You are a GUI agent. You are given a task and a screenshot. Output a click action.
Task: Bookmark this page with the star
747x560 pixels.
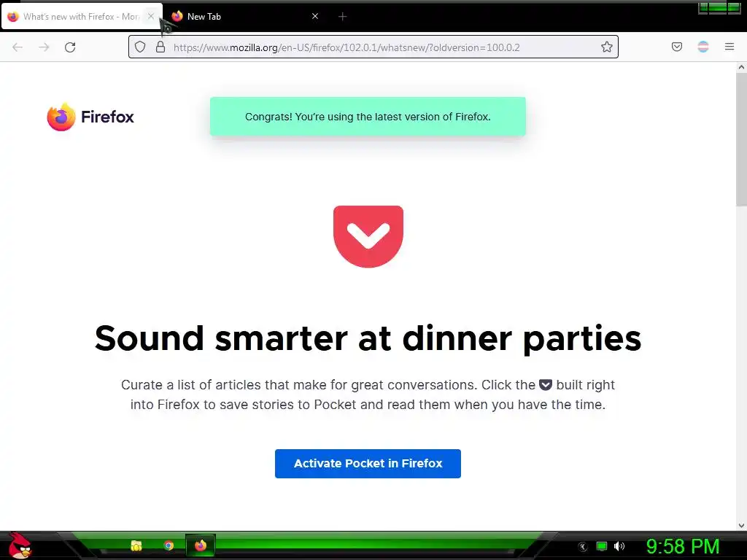606,47
